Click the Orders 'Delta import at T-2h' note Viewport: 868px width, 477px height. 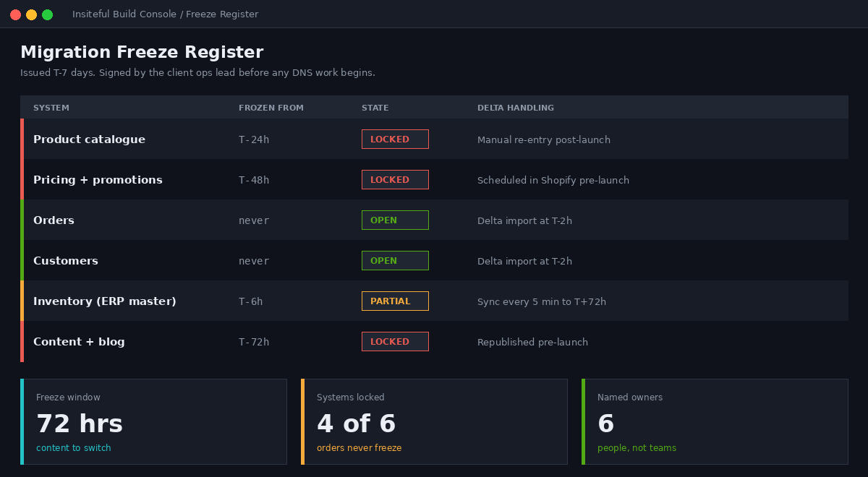click(x=524, y=220)
